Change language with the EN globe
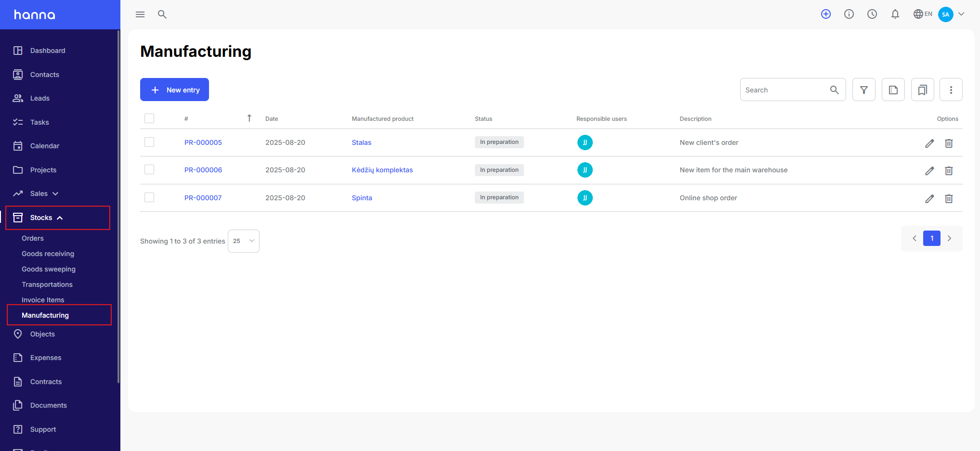The width and height of the screenshot is (980, 451). (x=923, y=14)
